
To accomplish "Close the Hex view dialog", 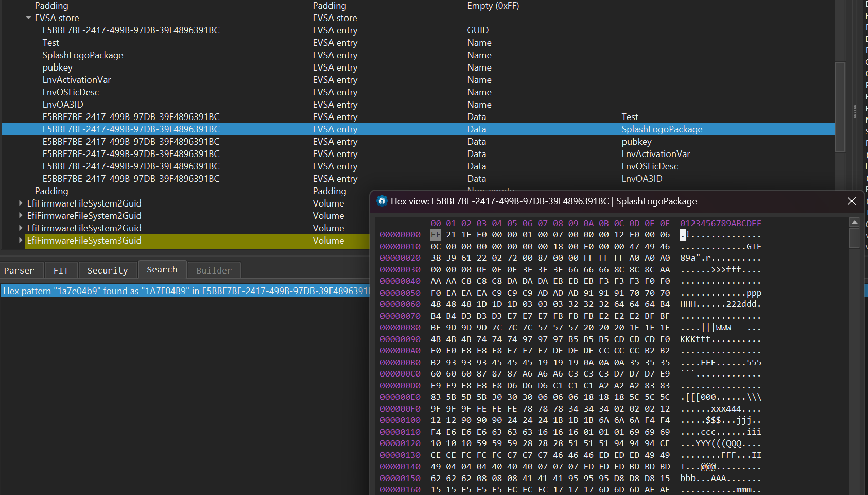I will click(852, 201).
